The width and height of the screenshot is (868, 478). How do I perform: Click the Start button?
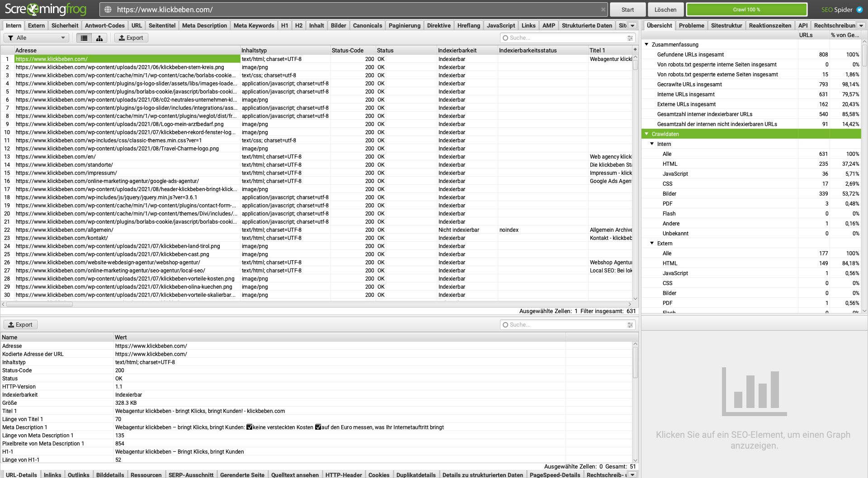627,9
